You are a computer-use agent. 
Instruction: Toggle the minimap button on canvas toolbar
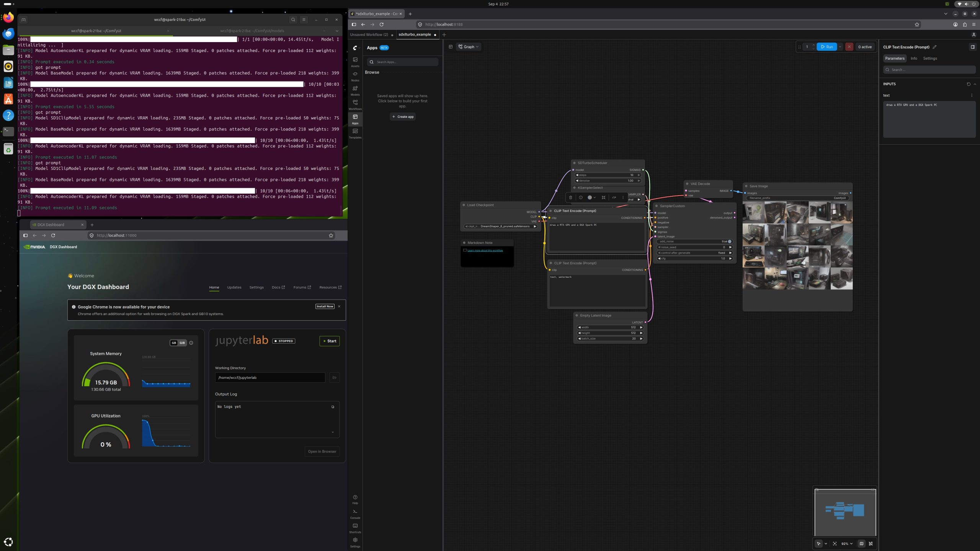[861, 543]
